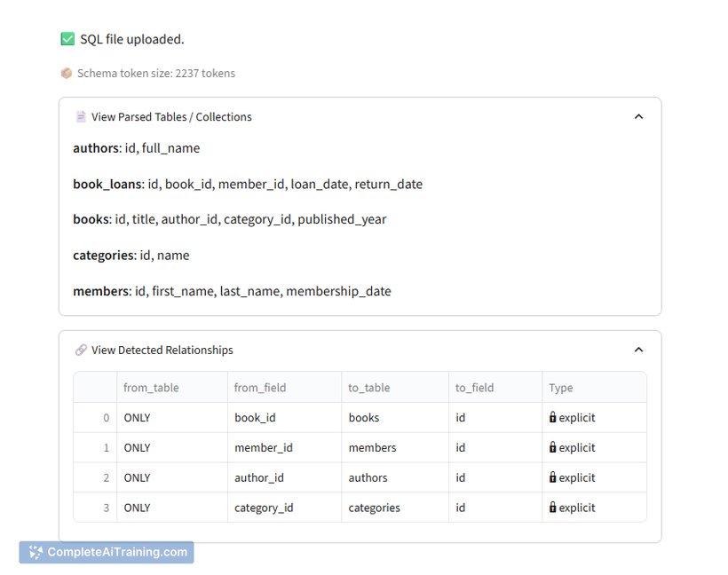Click the 'explicit' label in the category_id row

(x=577, y=508)
